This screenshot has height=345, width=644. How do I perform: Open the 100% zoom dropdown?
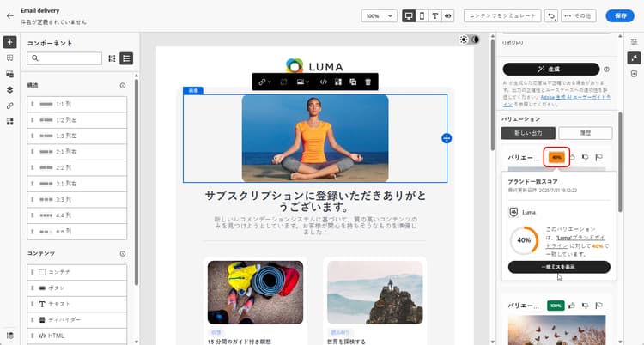pos(379,16)
